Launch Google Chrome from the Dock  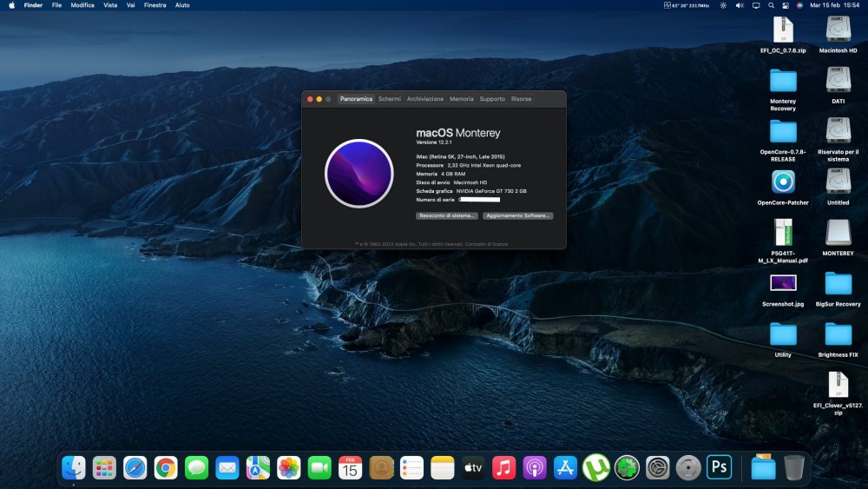coord(166,468)
